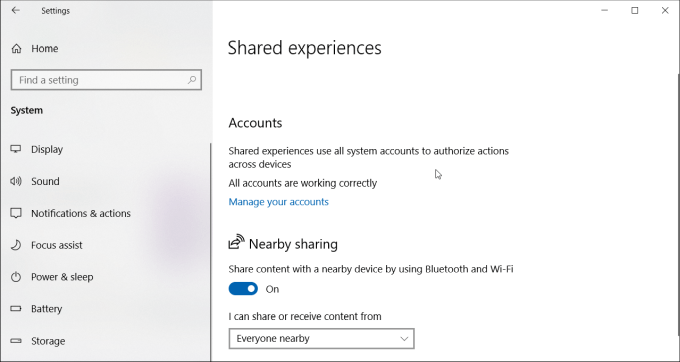The height and width of the screenshot is (362, 680).
Task: Open Home from the sidebar
Action: (35, 49)
